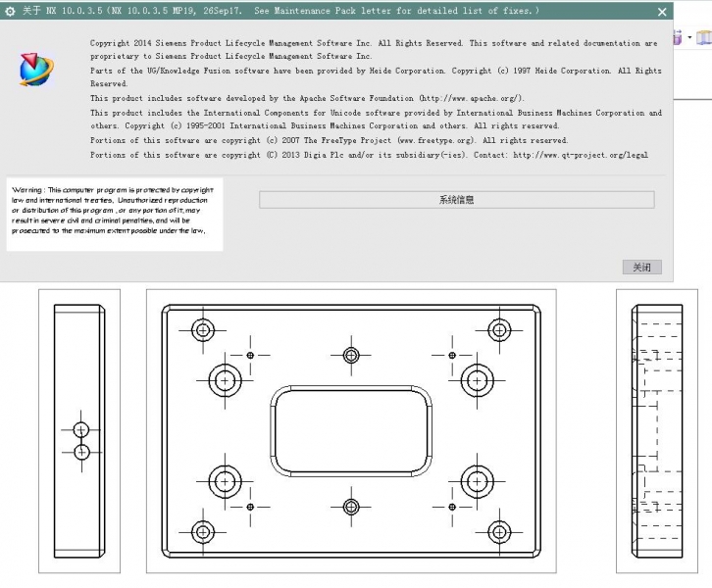
Task: Click the Apache link 'http://www.apache.org/'
Action: [x=471, y=98]
